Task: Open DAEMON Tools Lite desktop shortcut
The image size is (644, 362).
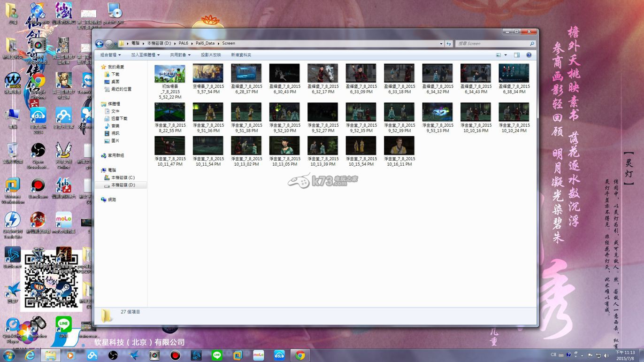Action: (x=13, y=225)
